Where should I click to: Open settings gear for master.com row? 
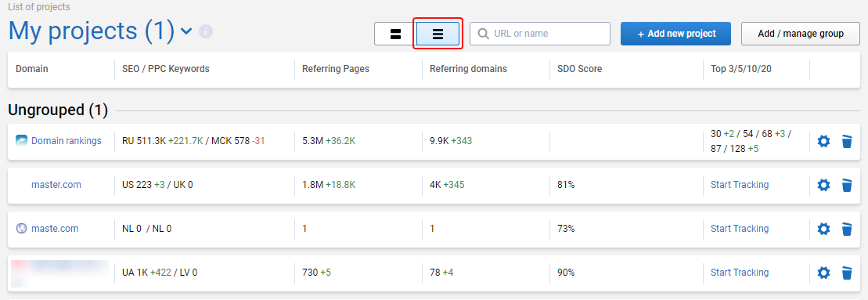tap(823, 185)
